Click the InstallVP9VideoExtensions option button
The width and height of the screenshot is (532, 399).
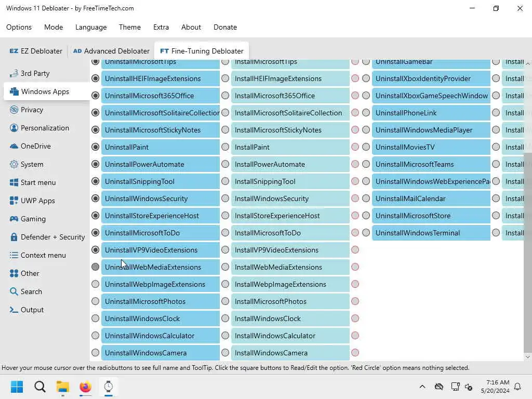tap(290, 250)
